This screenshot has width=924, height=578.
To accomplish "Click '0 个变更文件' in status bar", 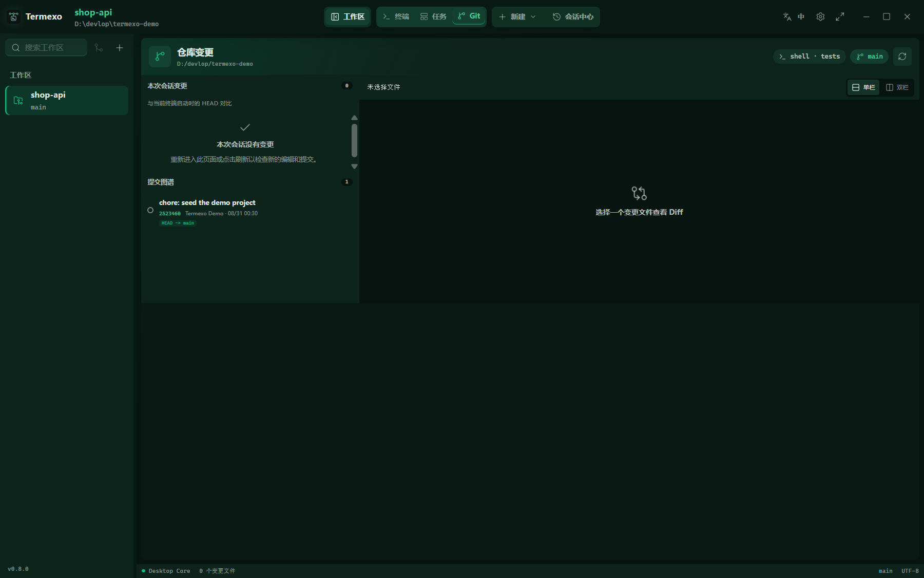I will click(217, 571).
